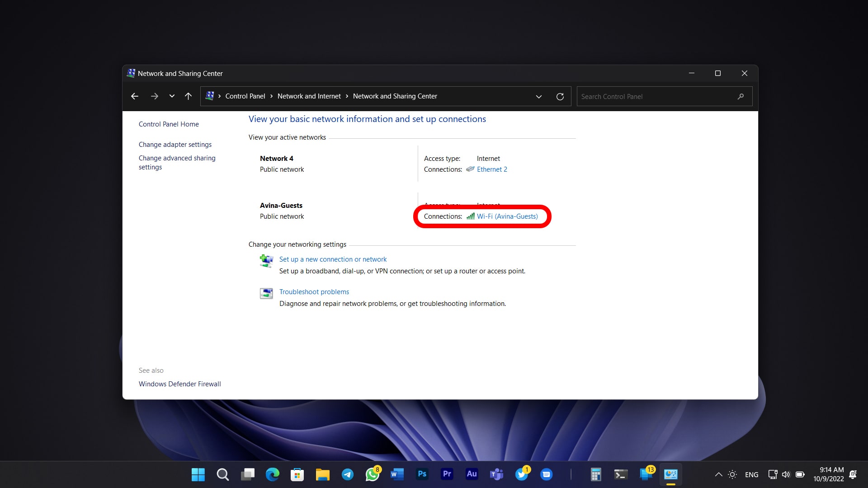Open clock and date 9:14 AM

828,474
